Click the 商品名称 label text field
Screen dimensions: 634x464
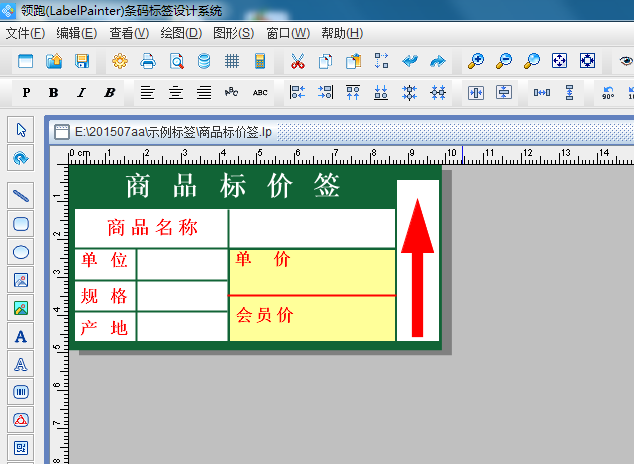[x=152, y=228]
